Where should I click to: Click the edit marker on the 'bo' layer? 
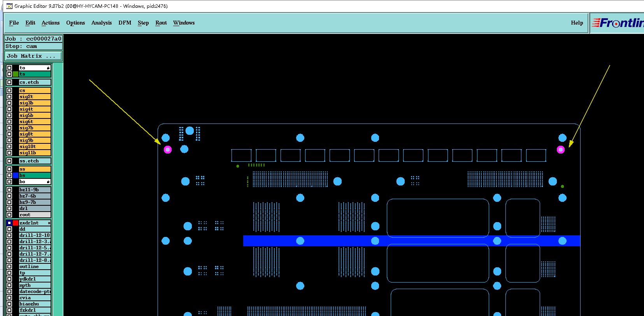(x=48, y=182)
